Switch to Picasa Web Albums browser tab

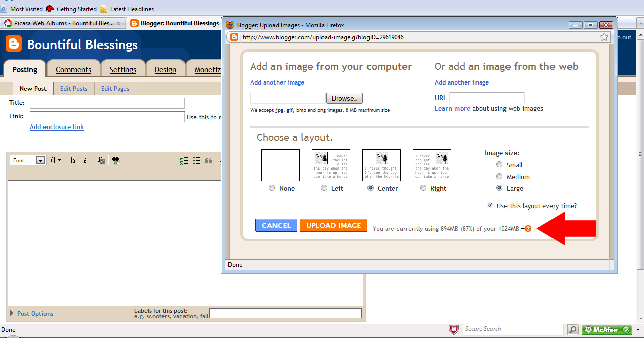63,23
